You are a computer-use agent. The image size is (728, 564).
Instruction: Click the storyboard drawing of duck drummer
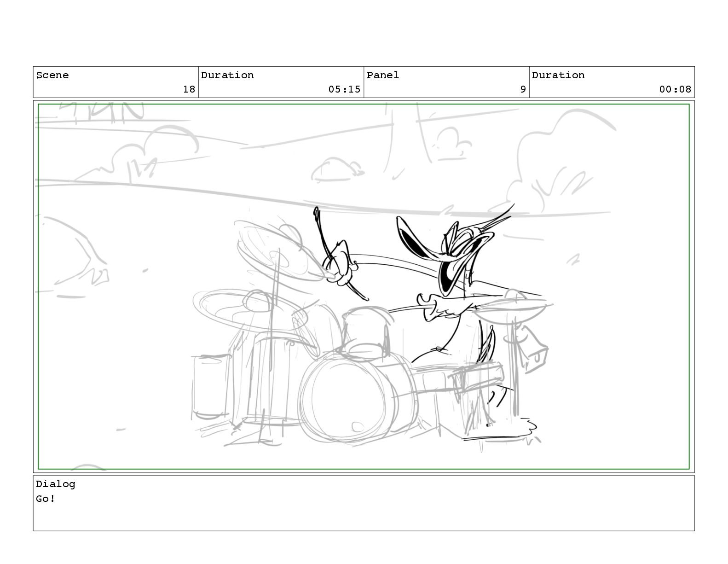click(x=364, y=287)
